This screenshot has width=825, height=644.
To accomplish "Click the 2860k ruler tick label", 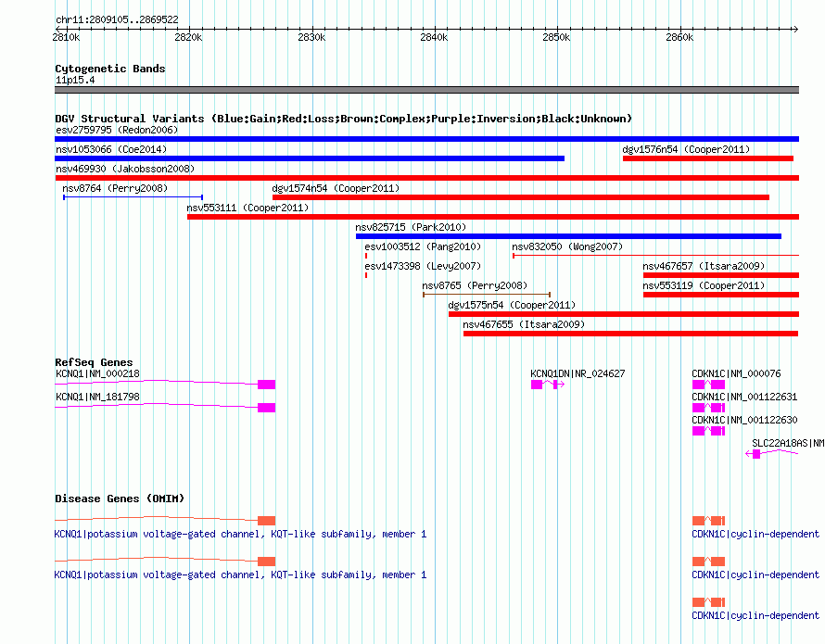I will (679, 37).
